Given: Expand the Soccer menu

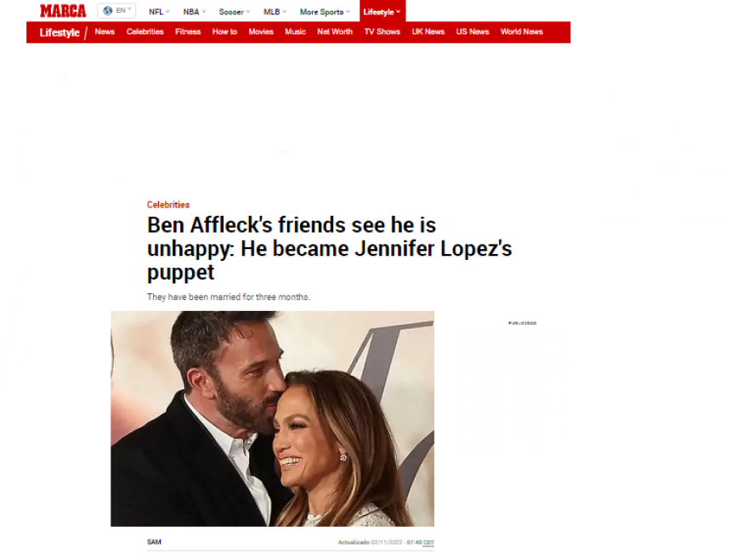Looking at the screenshot, I should point(235,12).
